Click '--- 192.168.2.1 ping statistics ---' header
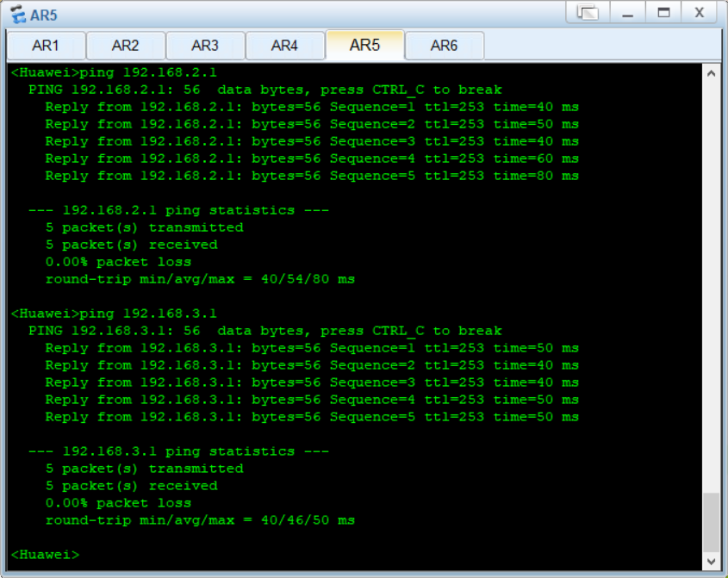Image resolution: width=728 pixels, height=578 pixels. tap(178, 210)
